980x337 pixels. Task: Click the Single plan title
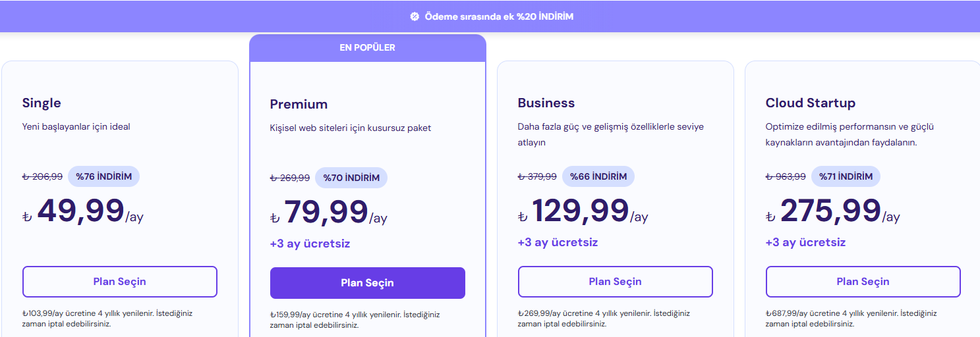pyautogui.click(x=42, y=103)
